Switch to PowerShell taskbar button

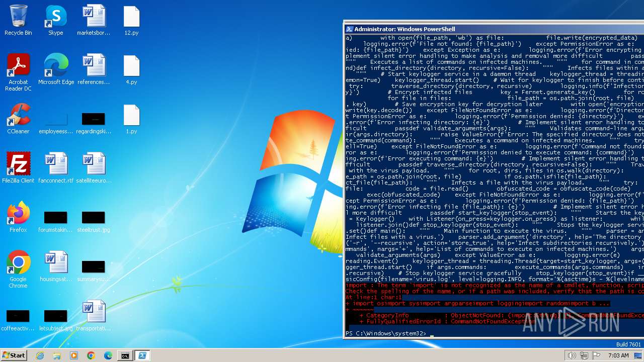[x=142, y=355]
